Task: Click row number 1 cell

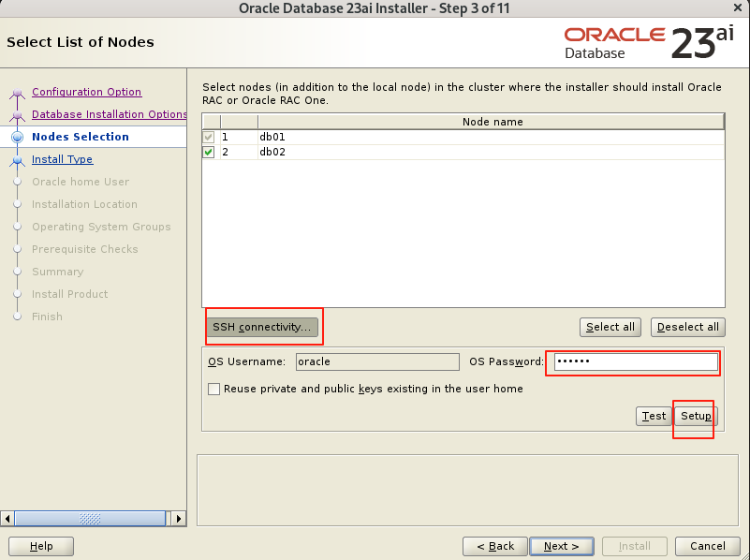Action: [x=239, y=138]
